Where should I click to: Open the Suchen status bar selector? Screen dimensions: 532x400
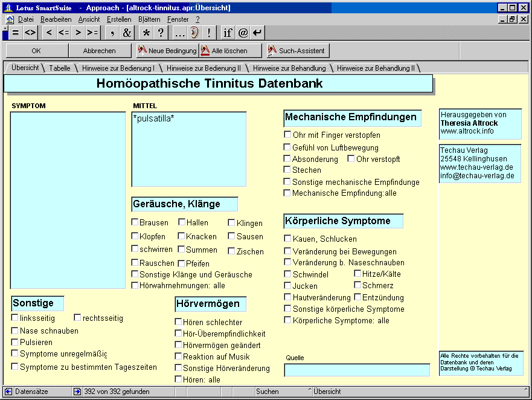tap(283, 392)
